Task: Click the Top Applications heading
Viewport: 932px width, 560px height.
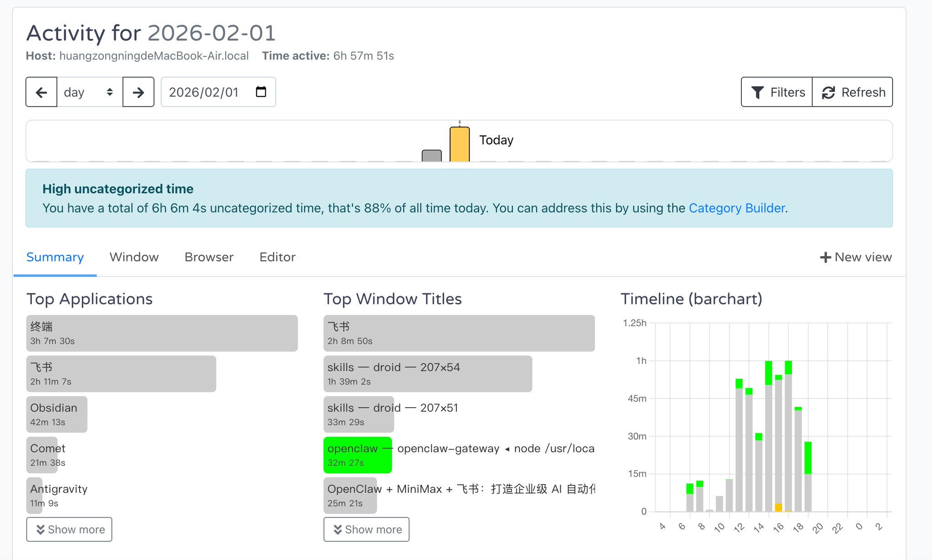Action: 90,299
